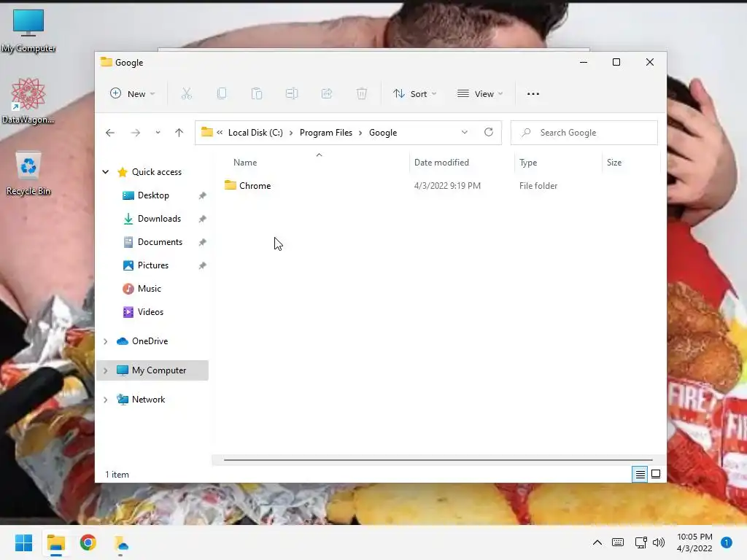This screenshot has width=747, height=560.
Task: Launch Chrome from the taskbar
Action: point(88,542)
